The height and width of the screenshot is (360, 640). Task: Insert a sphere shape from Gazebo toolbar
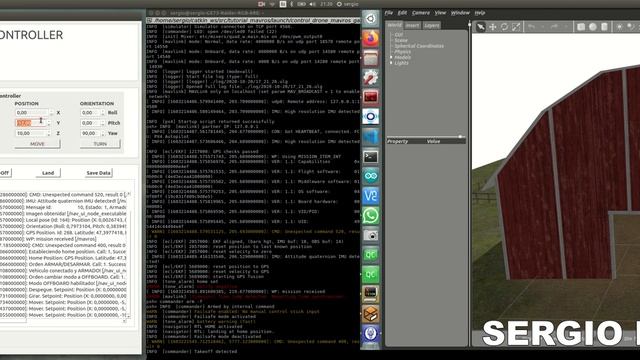pos(593,27)
